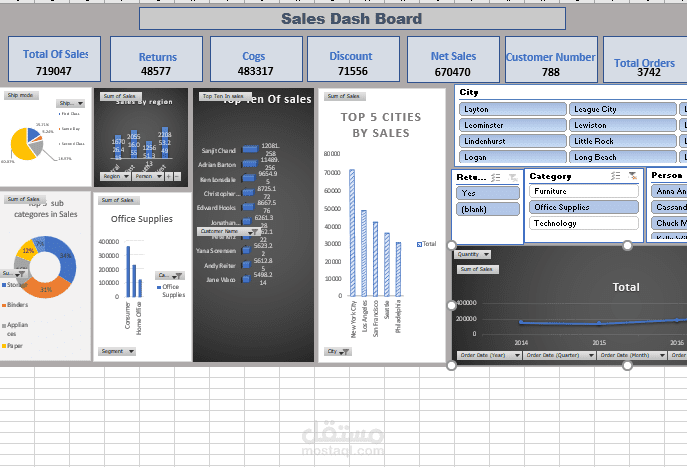Viewport: 687px width, 467px height.
Task: Toggle (blank) in Returns slicer
Action: [x=488, y=209]
